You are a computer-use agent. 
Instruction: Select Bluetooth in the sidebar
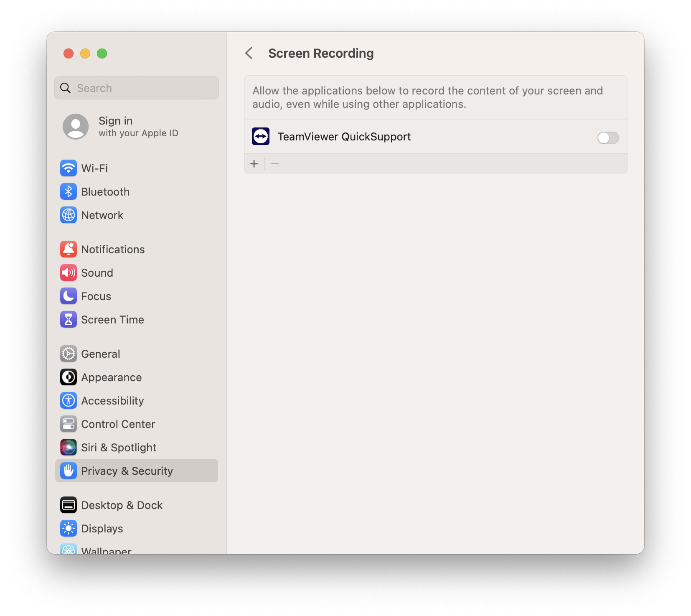pos(105,192)
